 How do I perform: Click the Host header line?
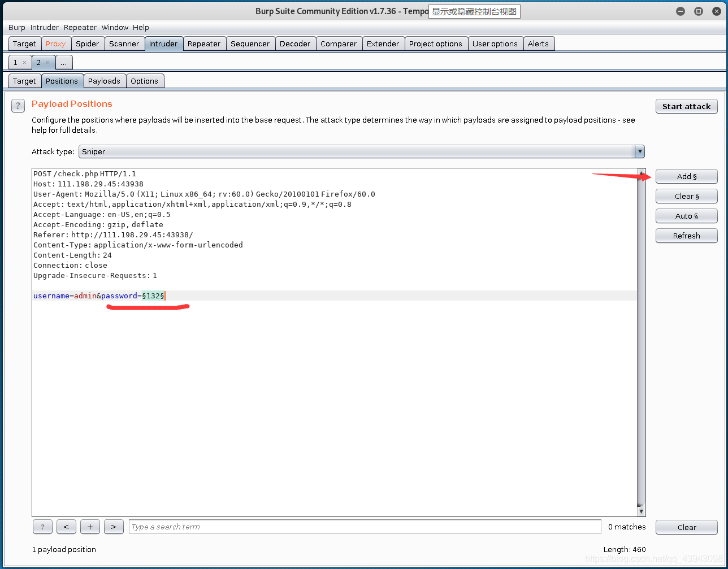click(x=88, y=184)
